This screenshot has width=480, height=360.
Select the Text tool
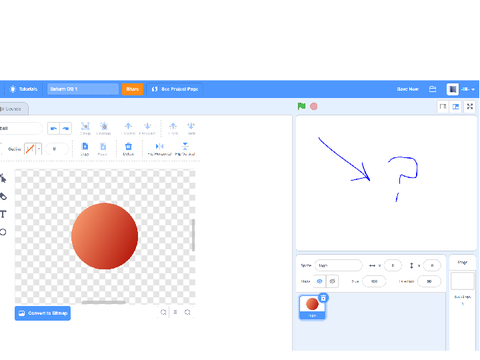pos(3,214)
